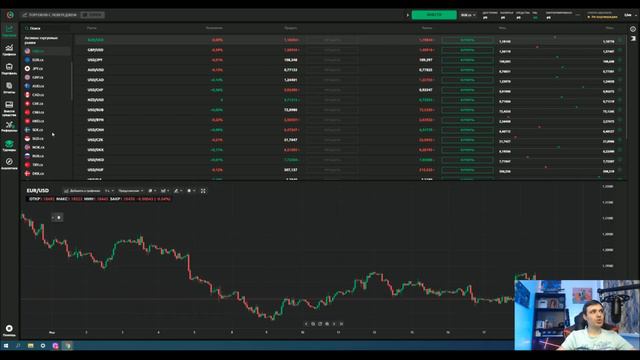The image size is (640, 360).
Task: Jump to latest bar using chart end arrow
Action: [x=341, y=324]
